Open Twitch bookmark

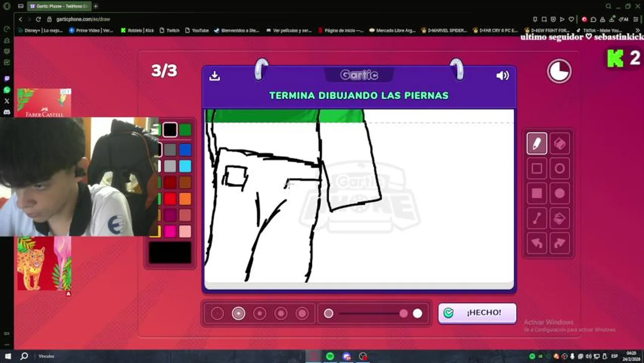pos(169,30)
